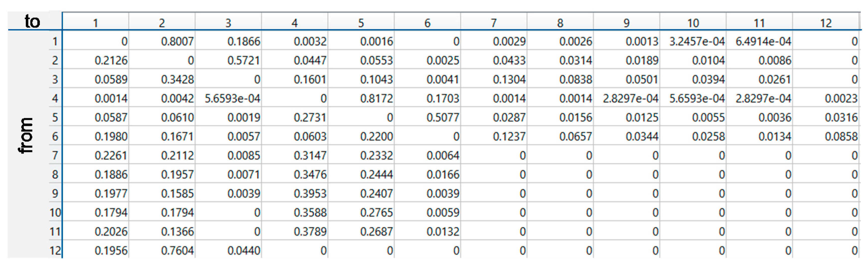This screenshot has width=868, height=273.
Task: Click the cell containing 0.7604
Action: 177,251
